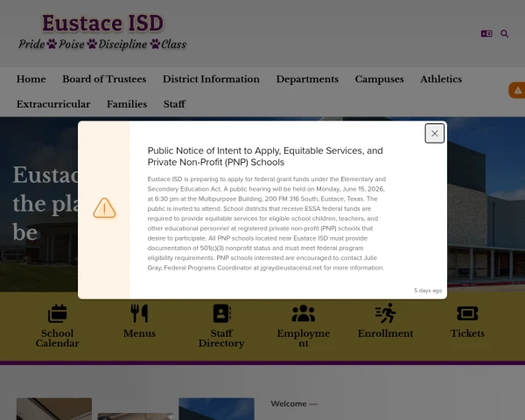
Task: Close the public notice popup
Action: click(434, 133)
